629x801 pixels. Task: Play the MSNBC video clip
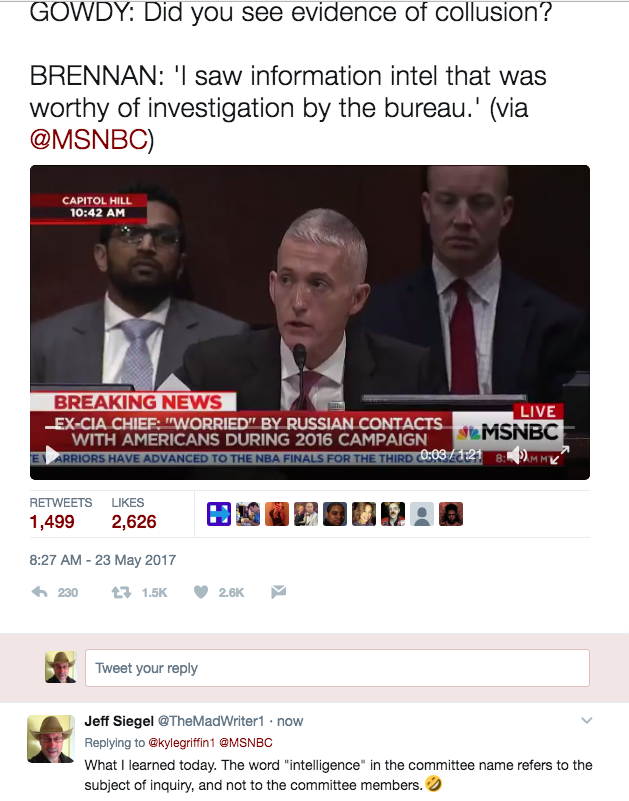52,455
